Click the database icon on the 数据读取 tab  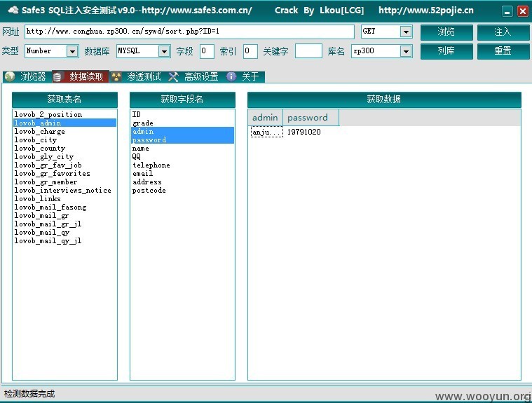pos(57,76)
